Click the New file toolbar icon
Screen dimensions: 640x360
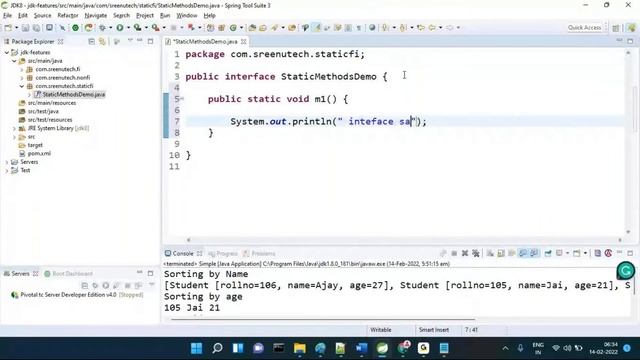[x=8, y=28]
